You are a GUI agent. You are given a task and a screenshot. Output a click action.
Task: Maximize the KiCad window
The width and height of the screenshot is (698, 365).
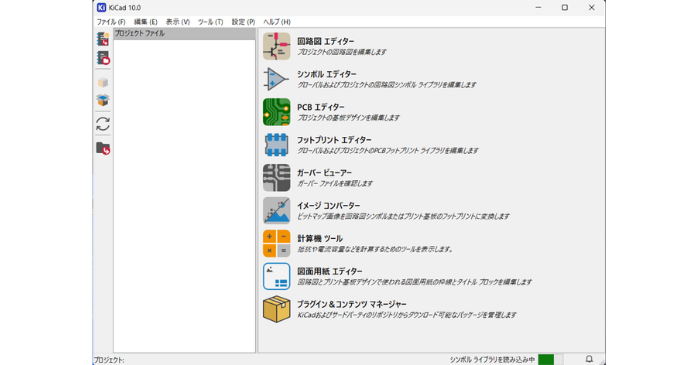pyautogui.click(x=565, y=8)
